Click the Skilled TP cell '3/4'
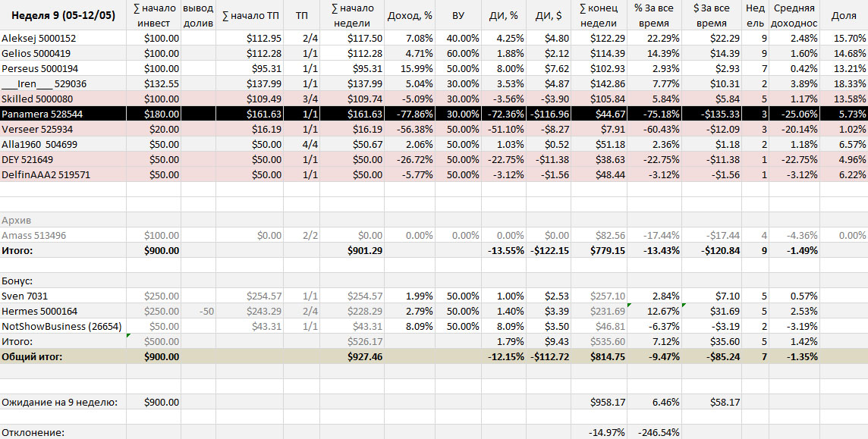 click(x=302, y=99)
